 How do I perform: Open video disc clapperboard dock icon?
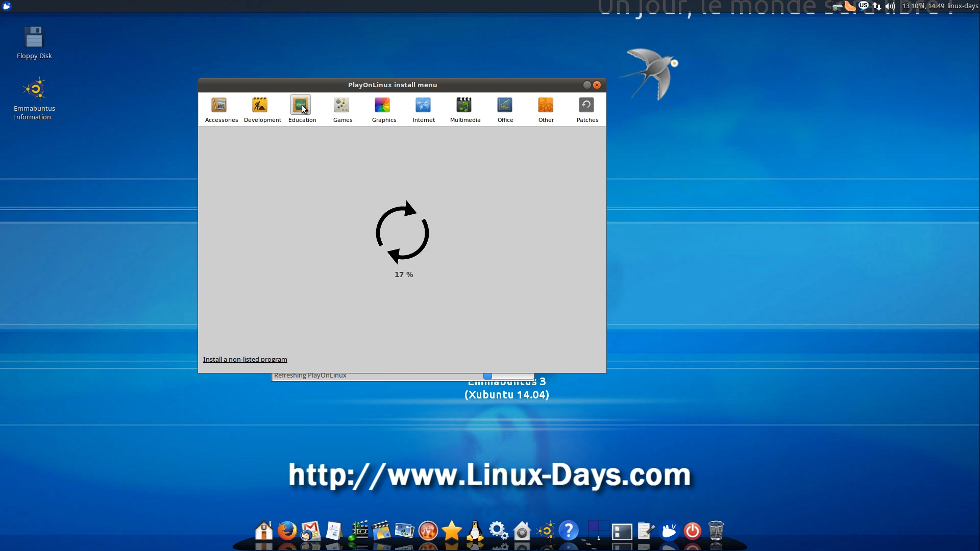(x=381, y=531)
